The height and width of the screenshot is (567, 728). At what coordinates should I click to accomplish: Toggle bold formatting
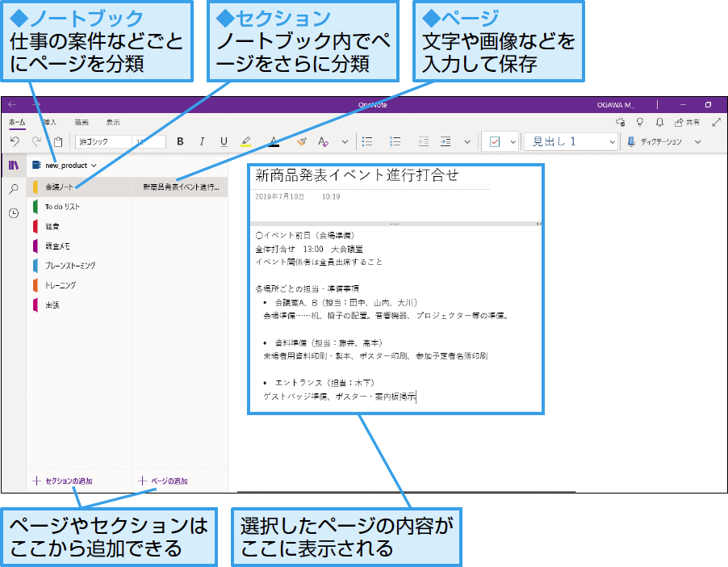click(x=180, y=141)
